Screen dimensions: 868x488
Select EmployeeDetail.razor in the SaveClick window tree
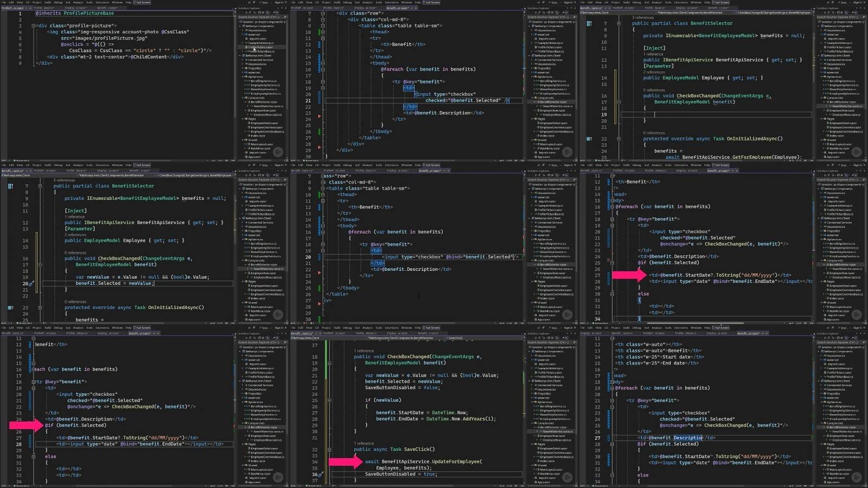coord(553,449)
